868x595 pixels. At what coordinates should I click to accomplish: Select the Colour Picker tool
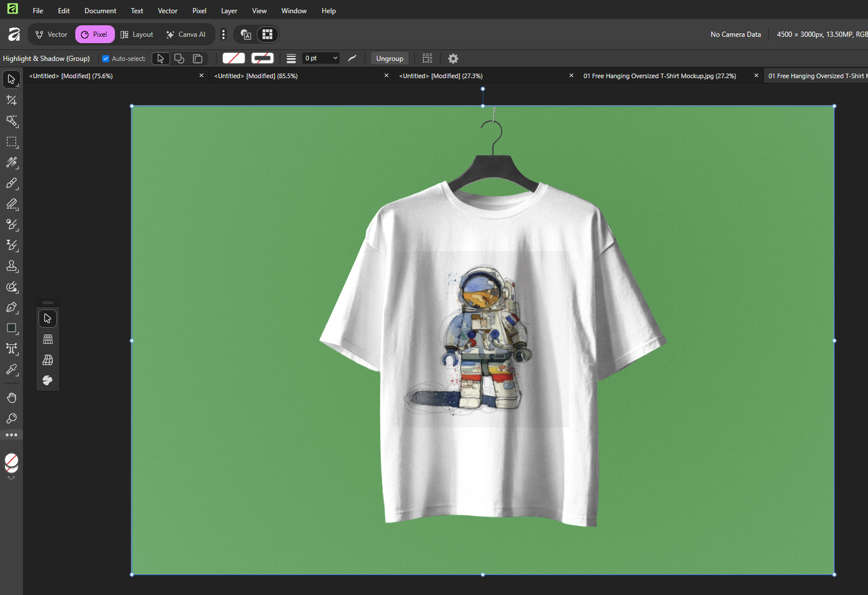click(x=11, y=370)
